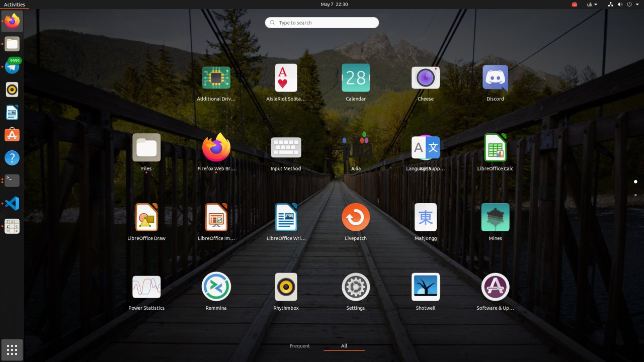Open Help from the dock
Image resolution: width=644 pixels, height=362 pixels.
(12, 158)
